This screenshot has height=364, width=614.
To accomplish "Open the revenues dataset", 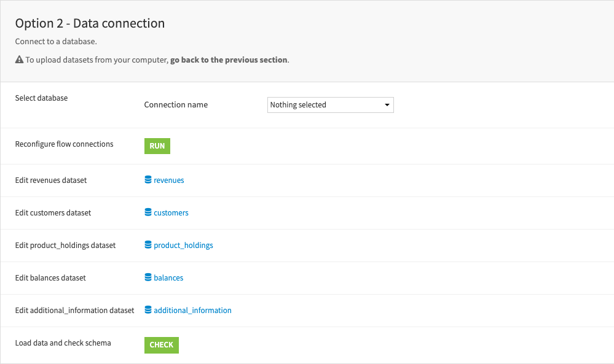I will pyautogui.click(x=168, y=180).
